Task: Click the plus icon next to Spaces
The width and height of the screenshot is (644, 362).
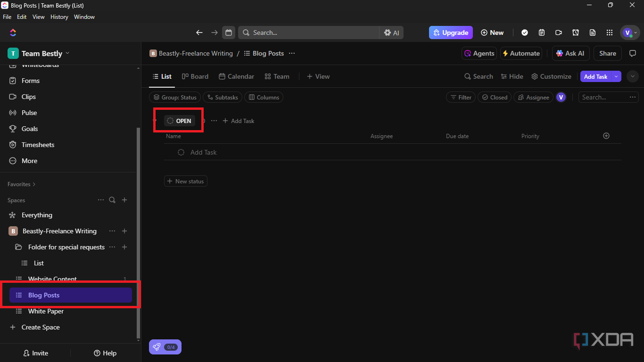Action: [x=124, y=200]
